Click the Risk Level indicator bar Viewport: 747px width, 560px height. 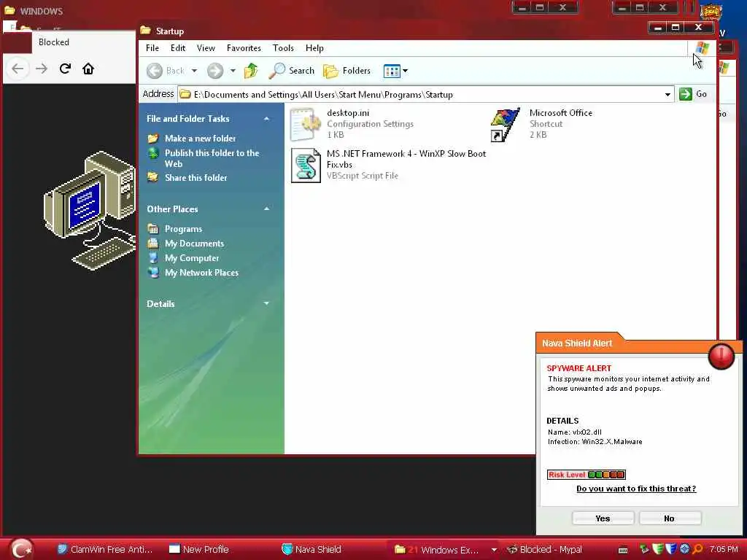tap(587, 474)
